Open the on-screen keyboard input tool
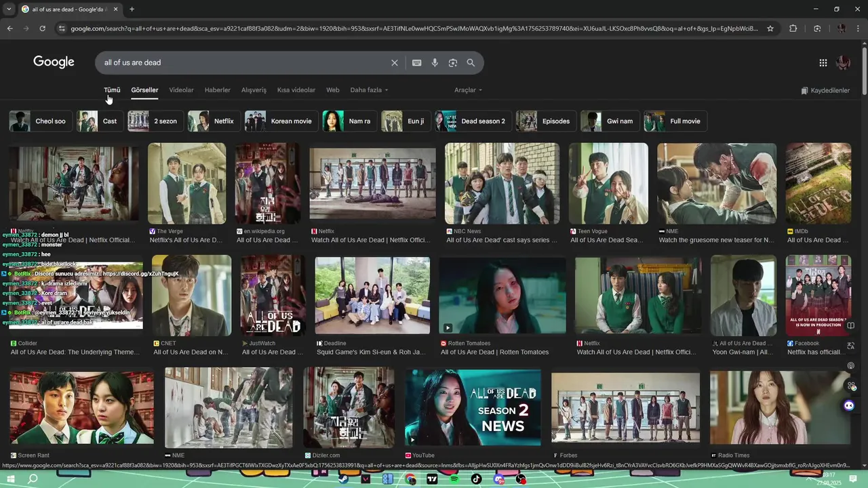This screenshot has width=868, height=488. pyautogui.click(x=417, y=62)
